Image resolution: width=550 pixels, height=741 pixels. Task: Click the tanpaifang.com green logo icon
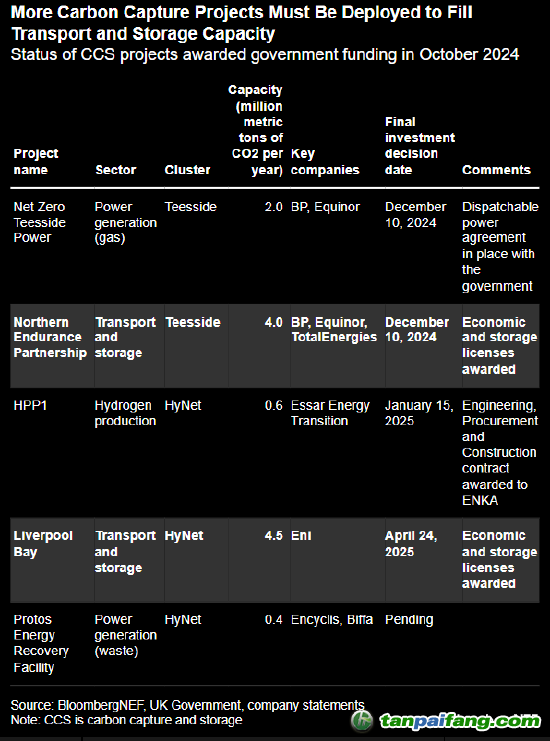point(361,721)
